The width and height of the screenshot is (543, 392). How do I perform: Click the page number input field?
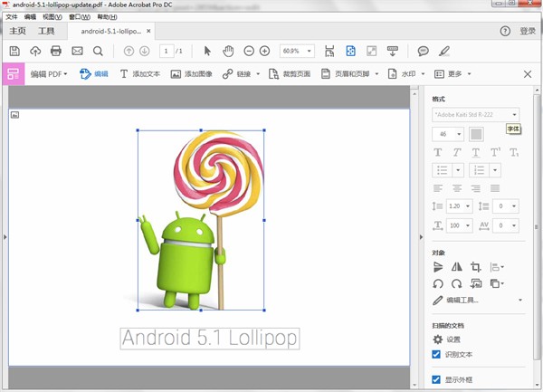167,51
